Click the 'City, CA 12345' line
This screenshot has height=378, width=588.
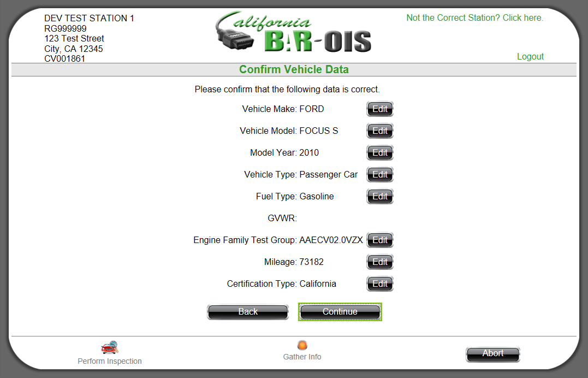[x=74, y=49]
